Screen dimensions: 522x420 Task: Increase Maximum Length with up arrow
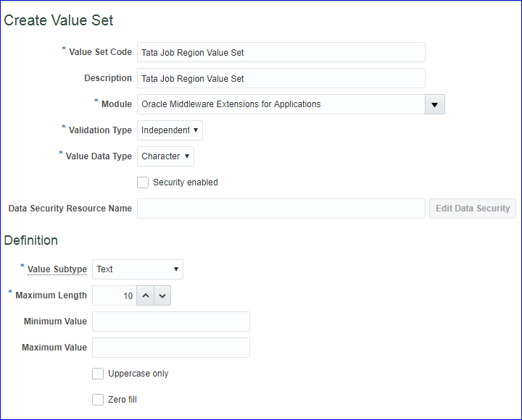pyautogui.click(x=146, y=295)
